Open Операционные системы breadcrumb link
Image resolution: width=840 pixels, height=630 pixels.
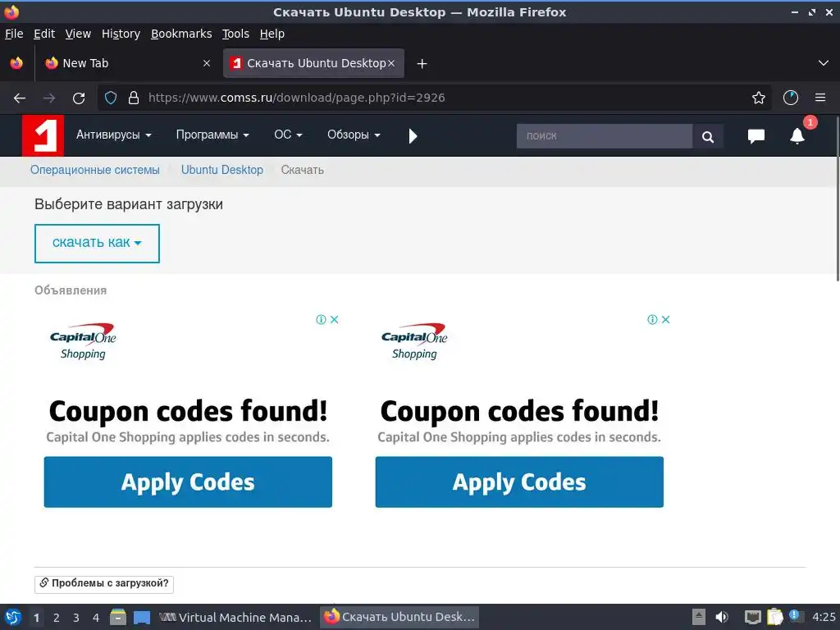tap(95, 170)
